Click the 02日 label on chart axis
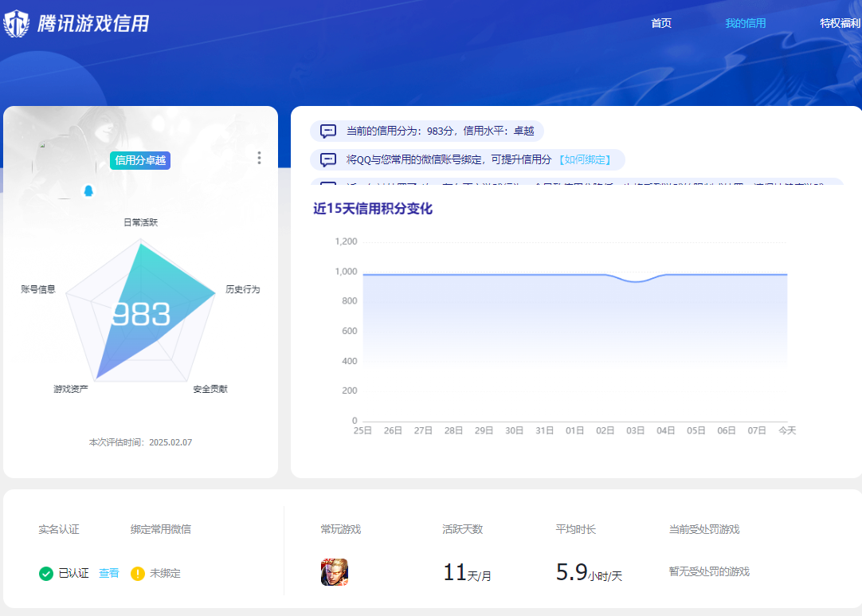Screen dimensions: 862x616 605,430
